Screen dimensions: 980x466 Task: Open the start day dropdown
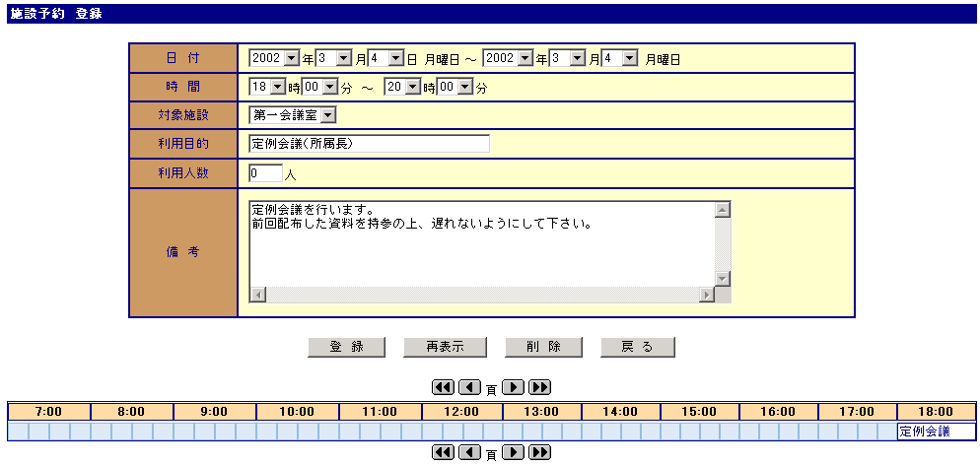coord(386,59)
